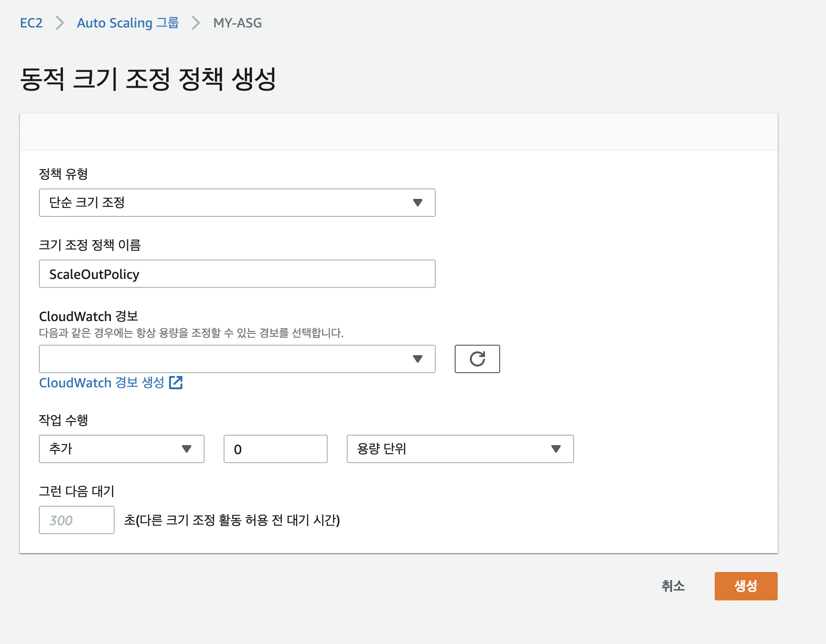Click the cooldown seconds field with placeholder 300
This screenshot has width=826, height=644.
coord(76,520)
